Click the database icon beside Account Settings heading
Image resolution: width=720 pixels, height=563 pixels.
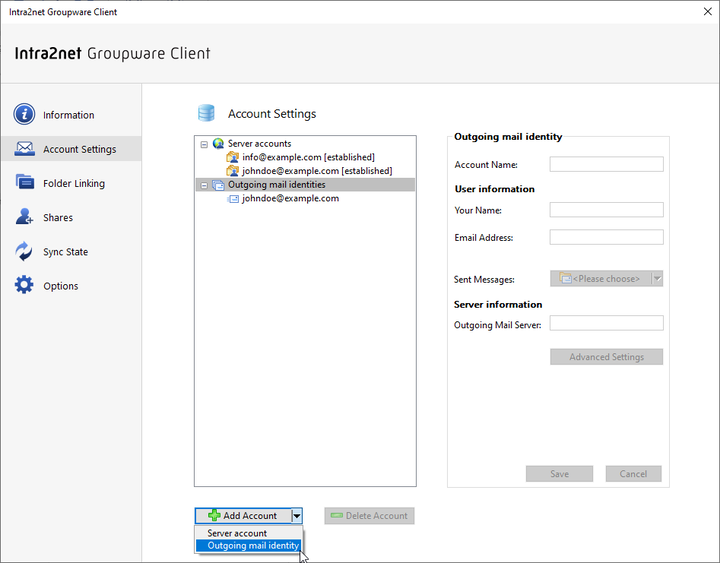click(206, 113)
